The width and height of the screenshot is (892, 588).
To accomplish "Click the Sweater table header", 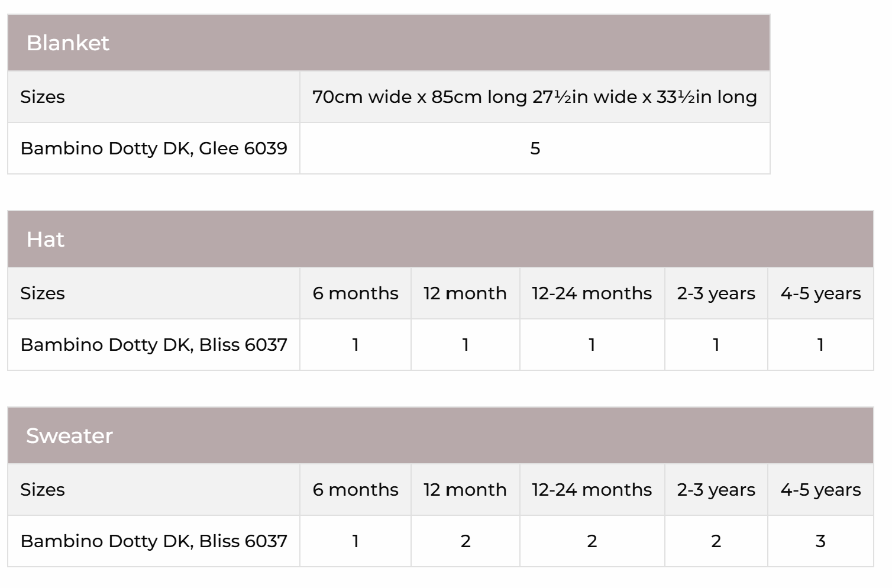I will pyautogui.click(x=69, y=436).
